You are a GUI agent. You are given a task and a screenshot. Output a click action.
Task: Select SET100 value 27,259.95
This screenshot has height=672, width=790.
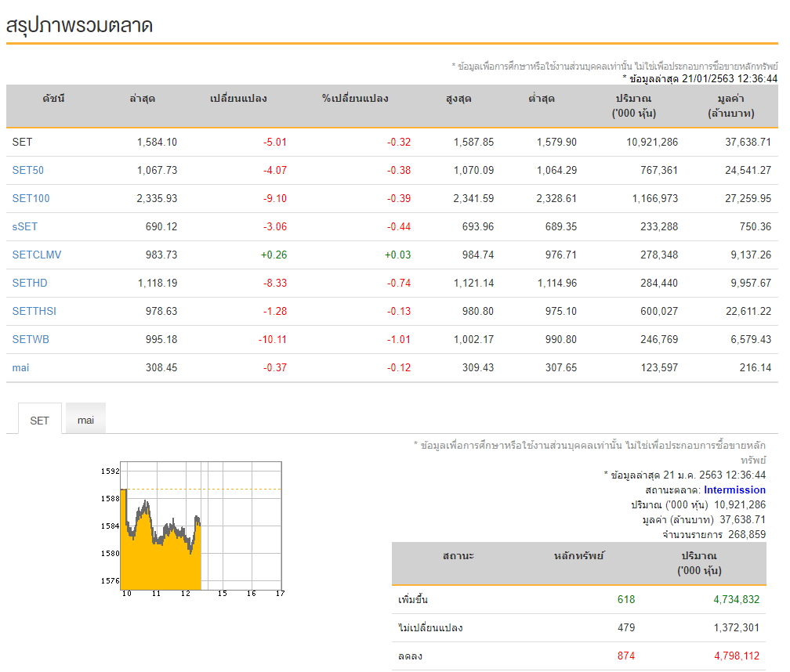click(748, 198)
